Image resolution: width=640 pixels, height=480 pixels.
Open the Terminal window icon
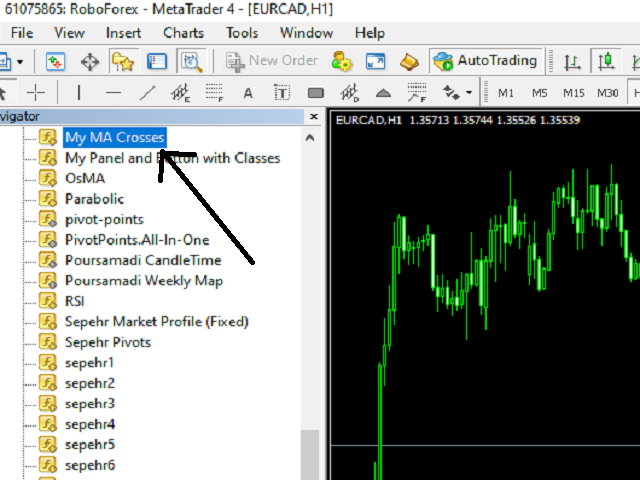(x=157, y=62)
